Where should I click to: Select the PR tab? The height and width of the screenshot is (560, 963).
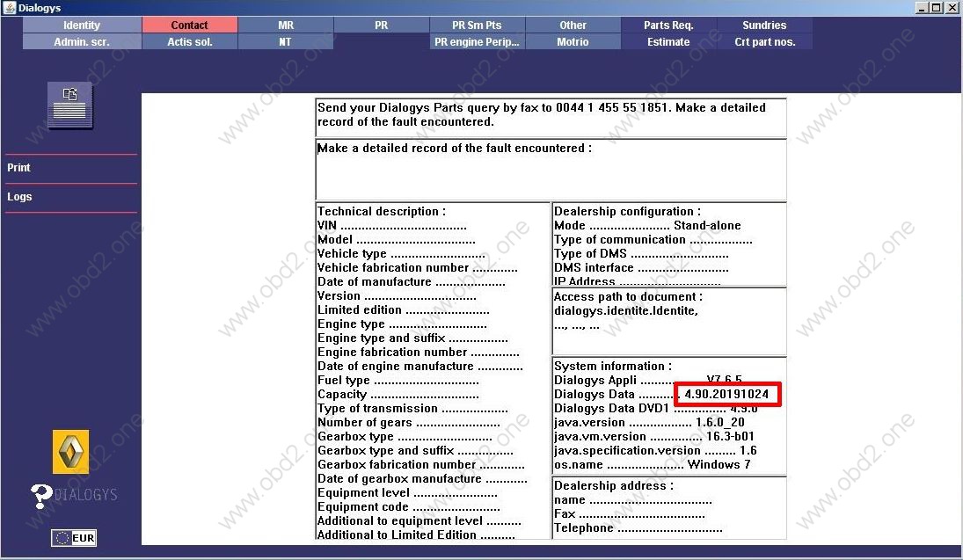pos(381,25)
